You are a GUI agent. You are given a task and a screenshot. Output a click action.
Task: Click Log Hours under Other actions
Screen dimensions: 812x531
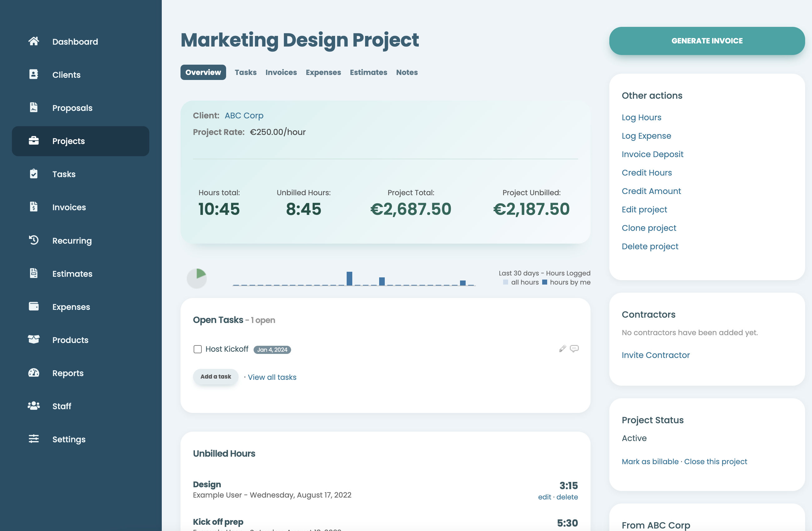(x=641, y=117)
